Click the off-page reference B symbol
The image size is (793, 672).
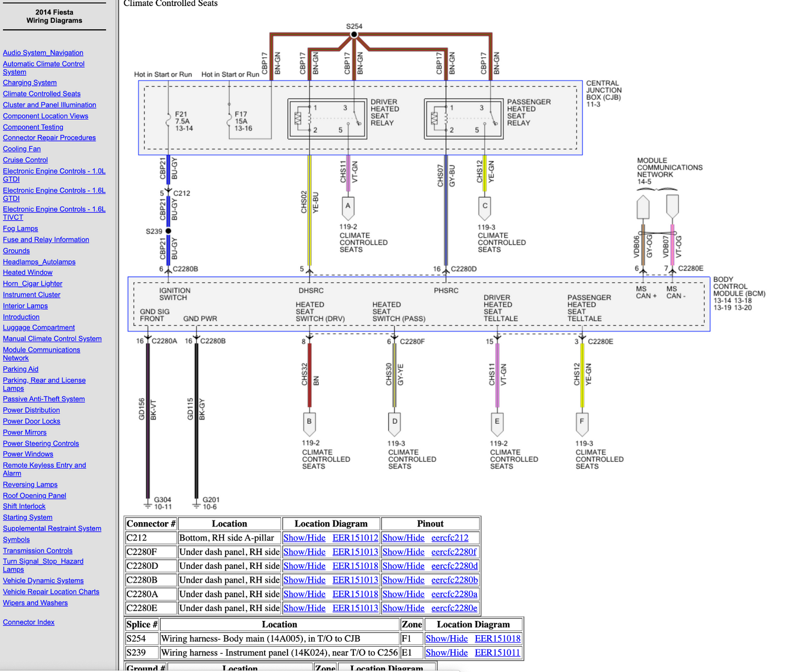tap(310, 422)
